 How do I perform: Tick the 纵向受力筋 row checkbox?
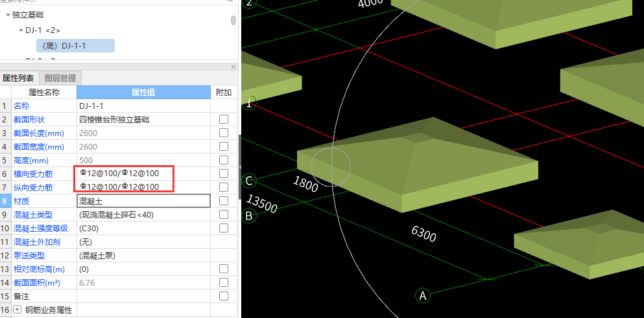point(224,187)
